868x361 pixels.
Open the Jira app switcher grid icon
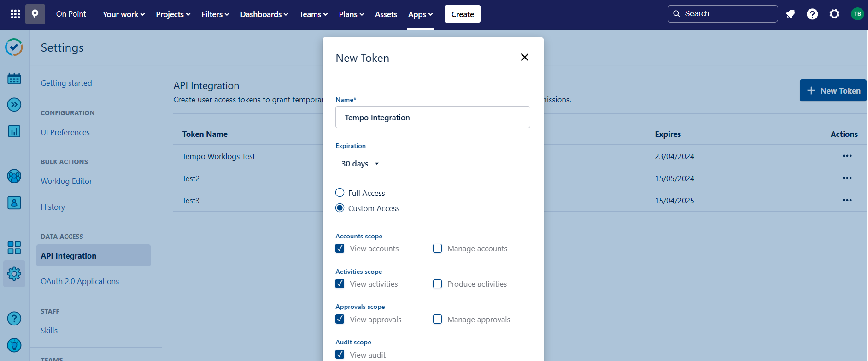(x=15, y=14)
